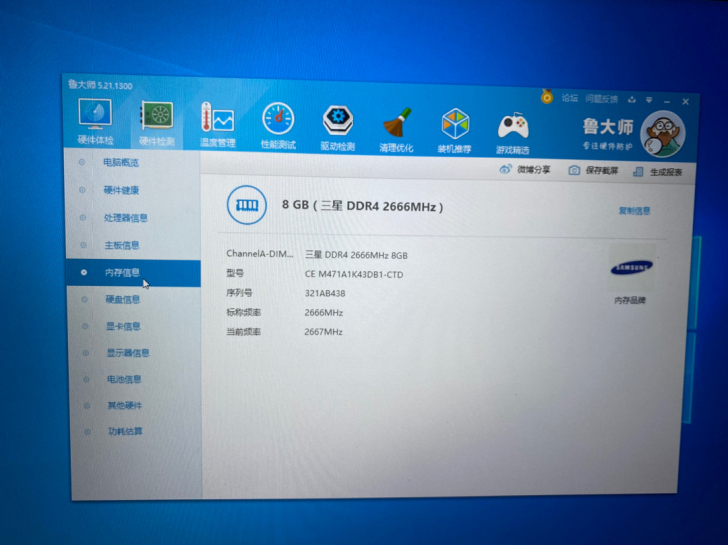728x545 pixels.
Task: Select the 硬件检测 hardware detection icon
Action: point(156,123)
